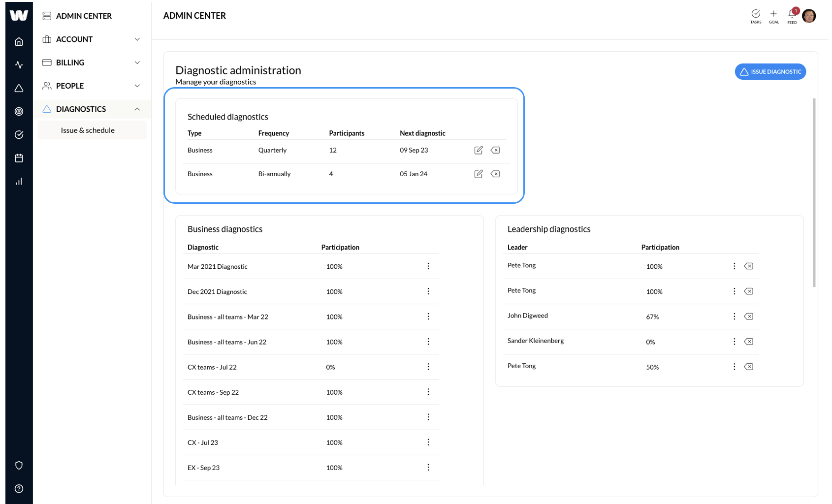This screenshot has width=832, height=504.
Task: Open the user profile avatar
Action: [809, 16]
